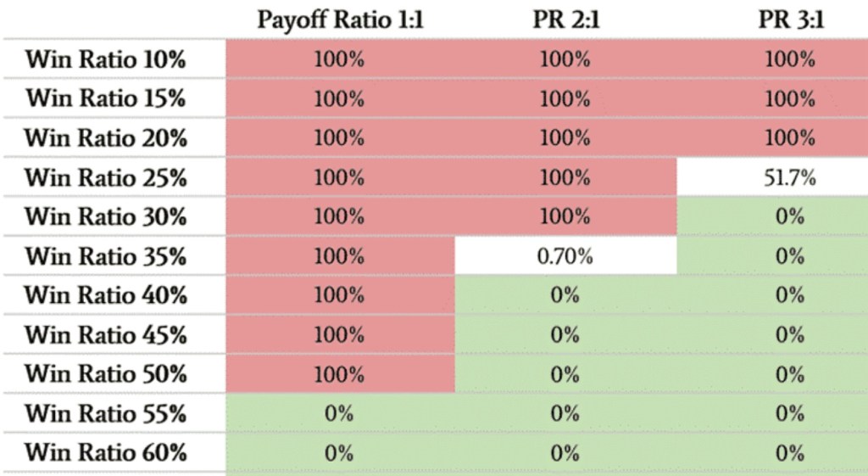This screenshot has height=476, width=868.
Task: Select red 100% cell for Win Ratio 50%
Action: [x=339, y=373]
